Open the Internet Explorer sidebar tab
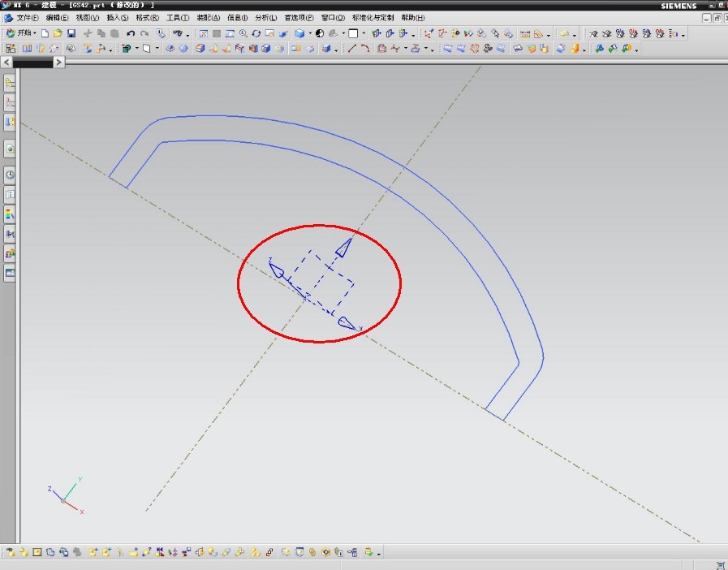Viewport: 728px width, 570px height. click(10, 149)
